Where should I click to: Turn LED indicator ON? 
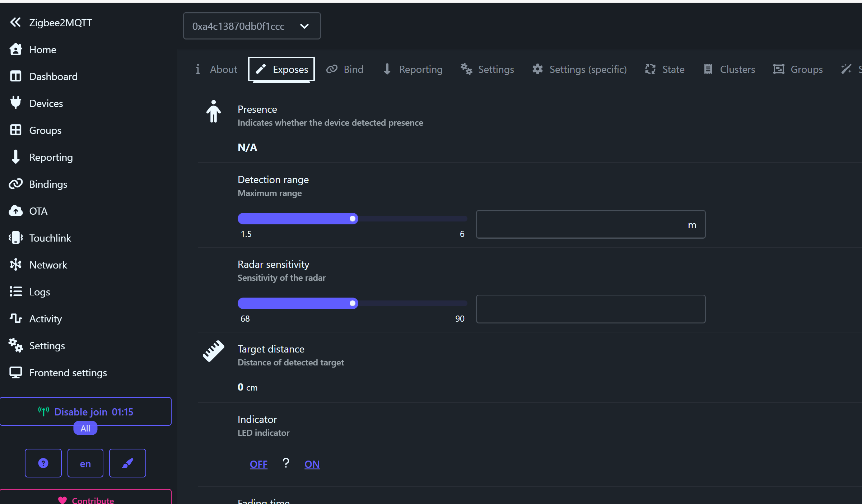click(x=312, y=464)
